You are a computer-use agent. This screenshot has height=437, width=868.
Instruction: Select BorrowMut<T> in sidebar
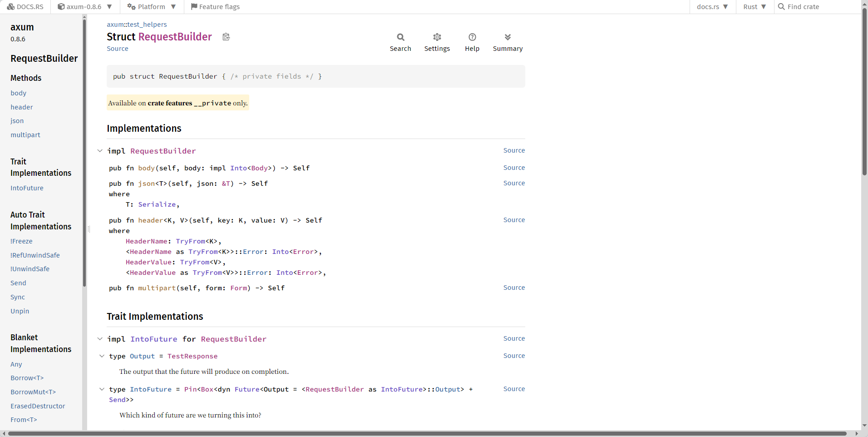33,392
